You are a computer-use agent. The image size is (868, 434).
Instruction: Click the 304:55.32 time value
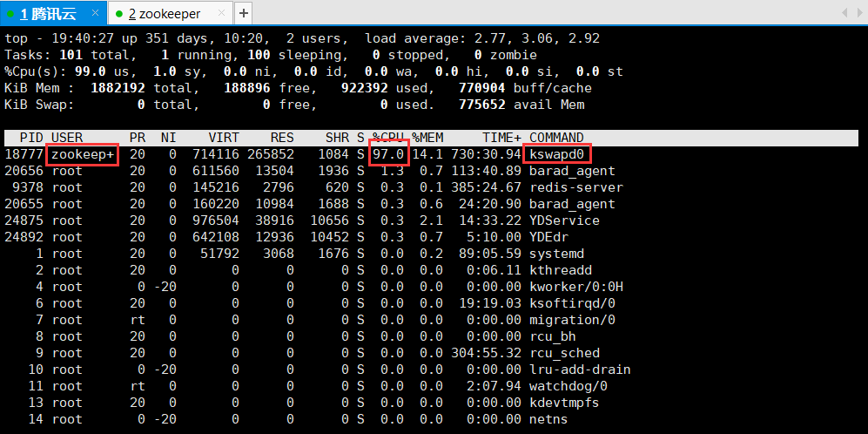pyautogui.click(x=486, y=353)
